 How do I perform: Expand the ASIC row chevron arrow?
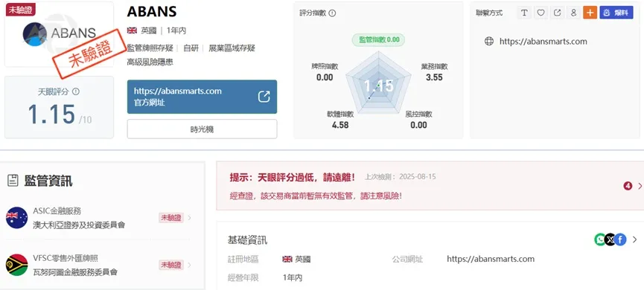(189, 218)
